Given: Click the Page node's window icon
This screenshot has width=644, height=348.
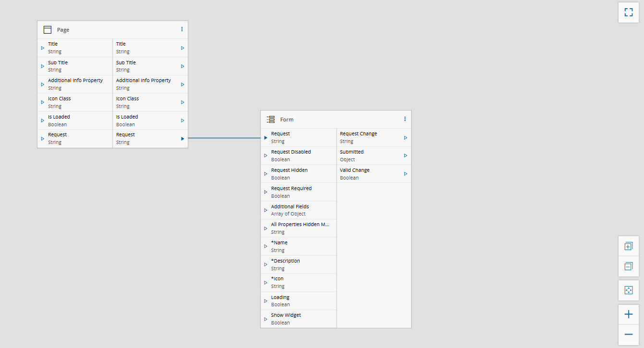Looking at the screenshot, I should pos(47,30).
